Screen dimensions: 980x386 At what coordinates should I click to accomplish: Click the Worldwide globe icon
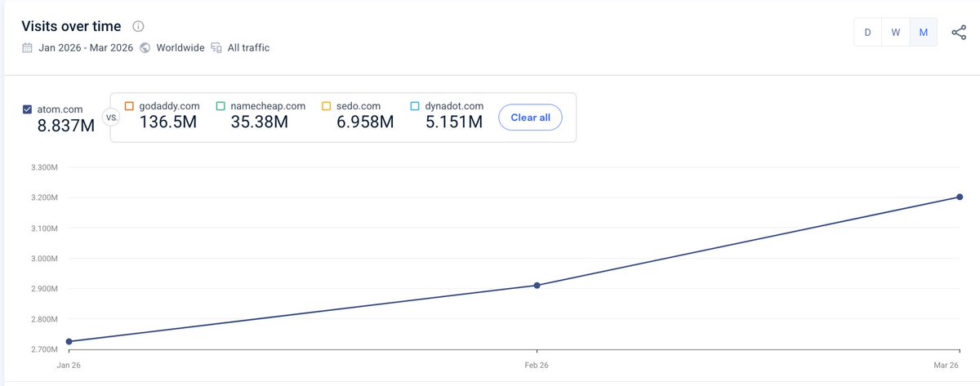(x=145, y=47)
